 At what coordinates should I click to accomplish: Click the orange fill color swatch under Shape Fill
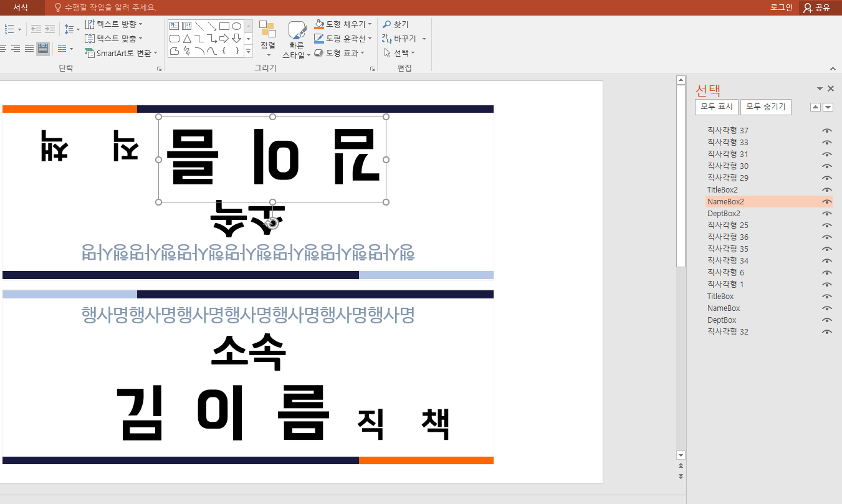[318, 28]
